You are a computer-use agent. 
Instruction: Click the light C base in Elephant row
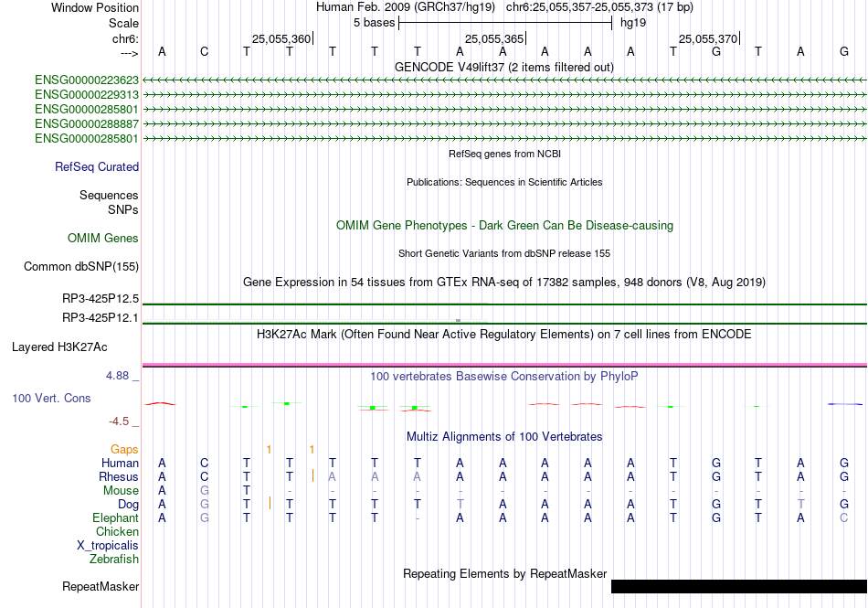(843, 517)
